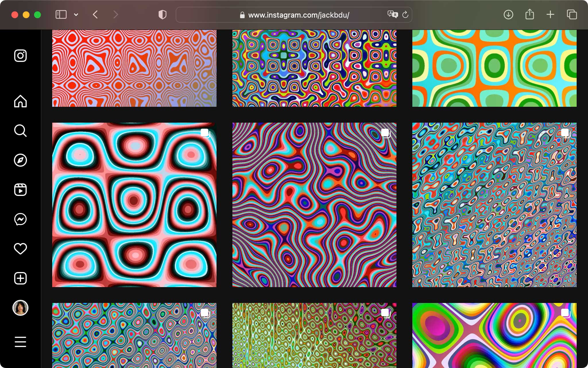The width and height of the screenshot is (588, 368).
Task: Open the carousel post with red circles pattern
Action: point(134,205)
